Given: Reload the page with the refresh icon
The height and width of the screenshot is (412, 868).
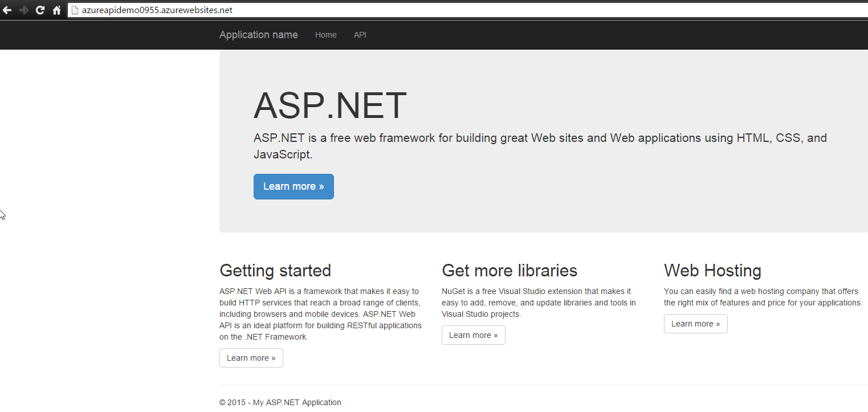Looking at the screenshot, I should coord(40,10).
